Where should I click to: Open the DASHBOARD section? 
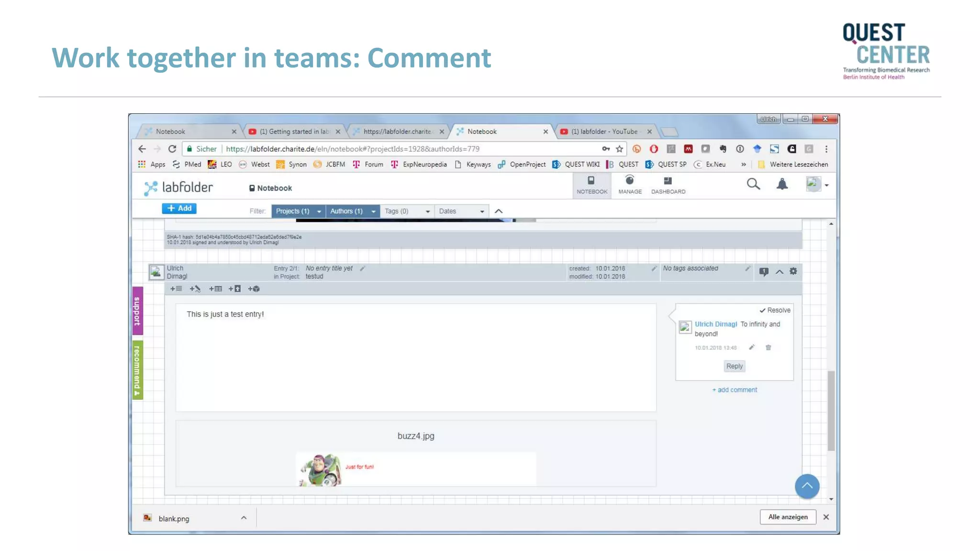tap(668, 185)
